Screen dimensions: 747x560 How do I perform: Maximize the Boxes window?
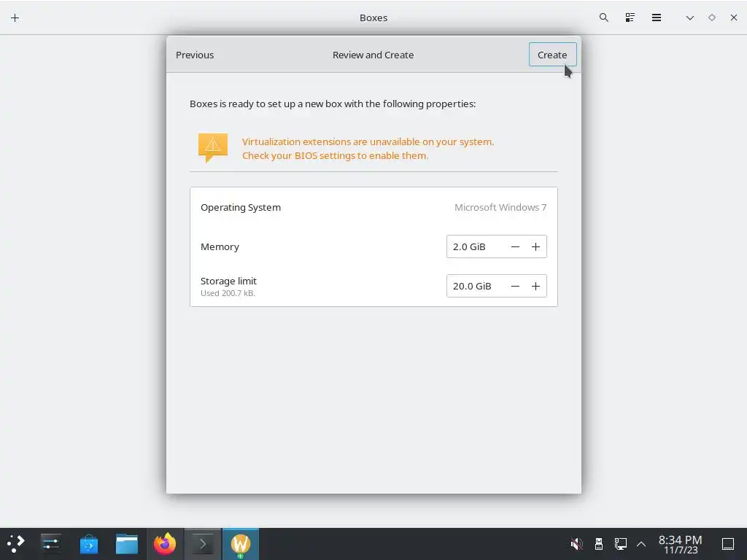pyautogui.click(x=712, y=17)
